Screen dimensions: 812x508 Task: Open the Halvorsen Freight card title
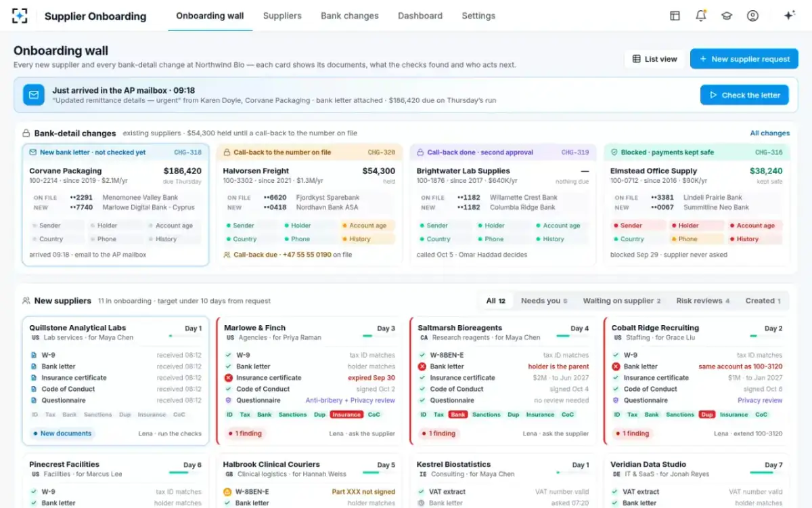pos(256,171)
